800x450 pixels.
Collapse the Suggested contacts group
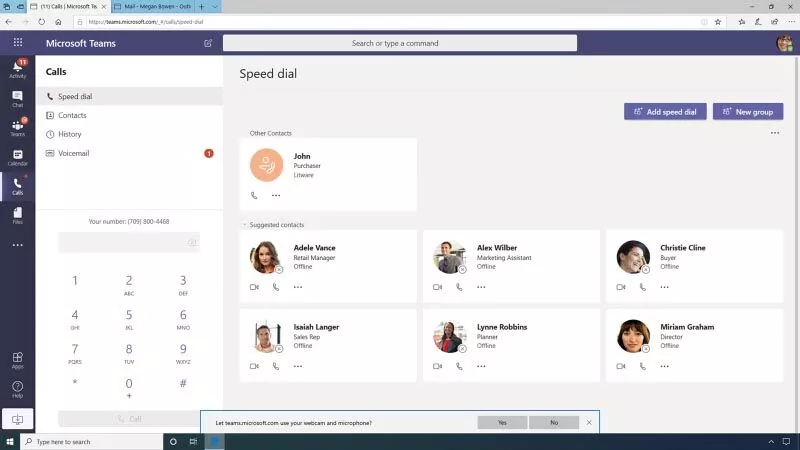pyautogui.click(x=244, y=225)
